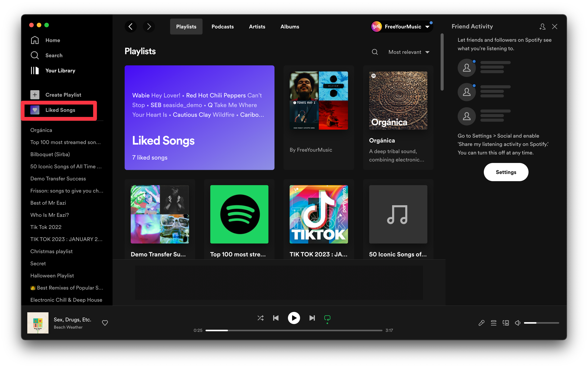
Task: Switch to the Playlists tab
Action: click(x=186, y=27)
